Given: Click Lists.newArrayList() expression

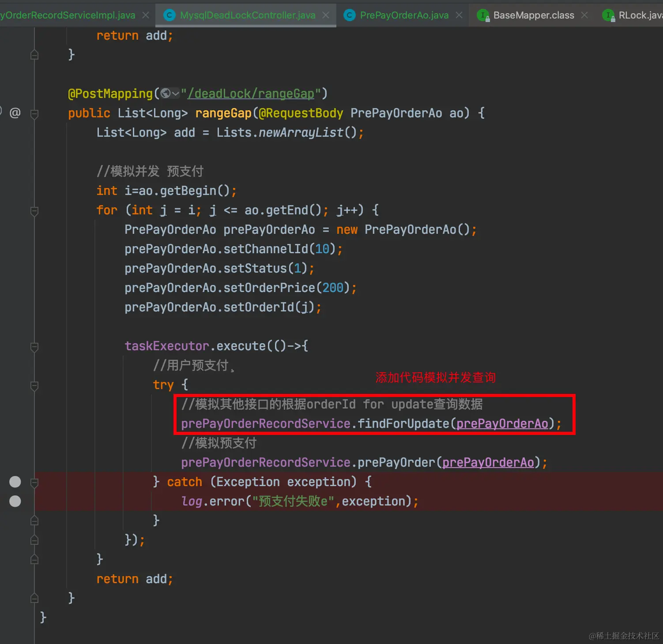Looking at the screenshot, I should (286, 132).
